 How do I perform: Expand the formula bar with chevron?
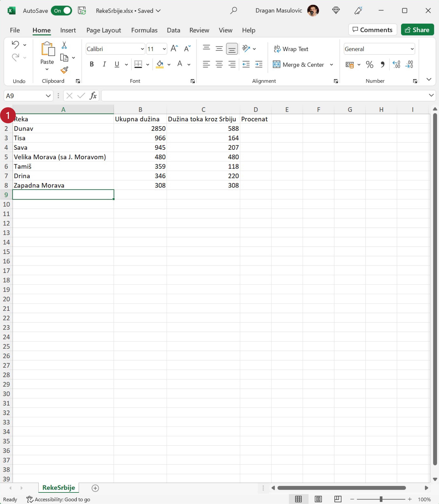(431, 95)
